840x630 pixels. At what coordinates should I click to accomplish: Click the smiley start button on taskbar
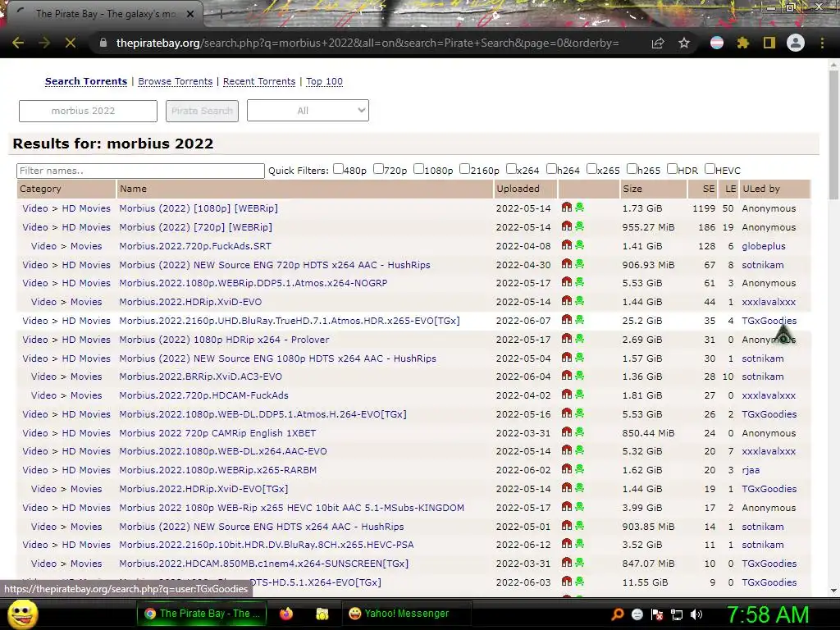click(x=23, y=614)
